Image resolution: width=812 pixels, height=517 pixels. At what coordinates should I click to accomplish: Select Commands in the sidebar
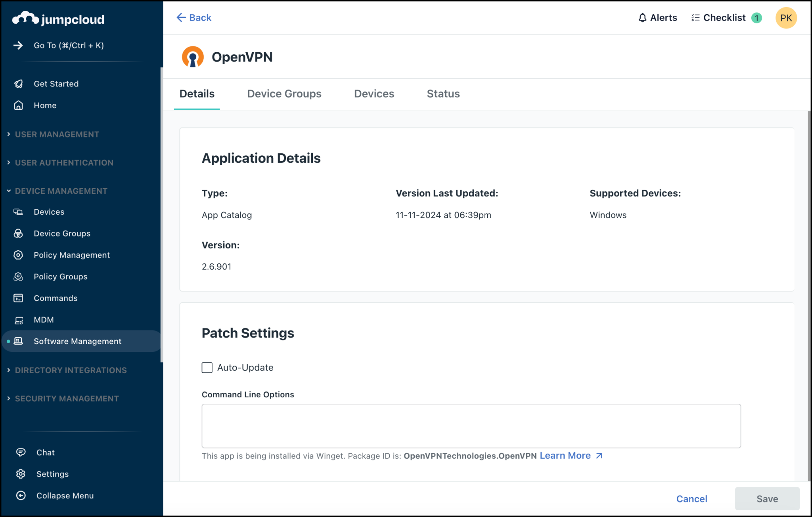coord(56,298)
